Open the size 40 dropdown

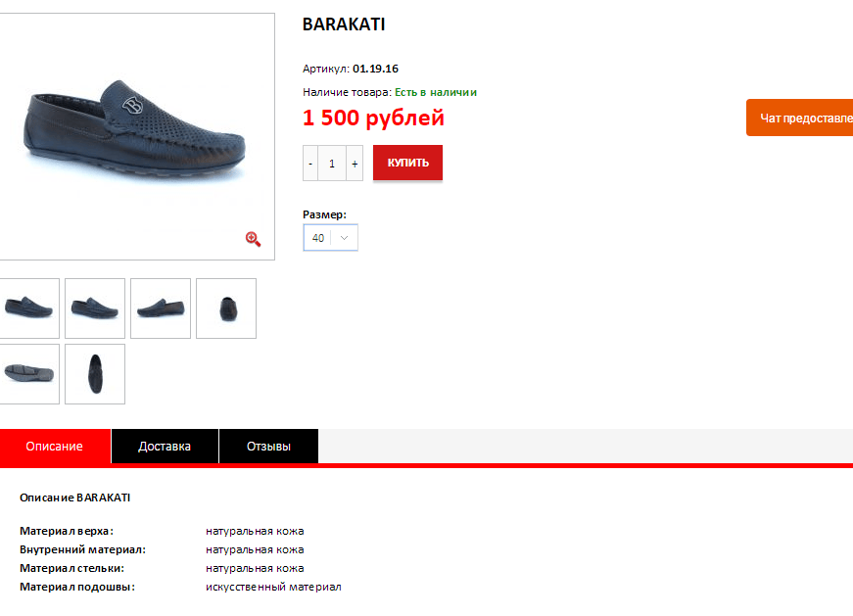tap(330, 238)
